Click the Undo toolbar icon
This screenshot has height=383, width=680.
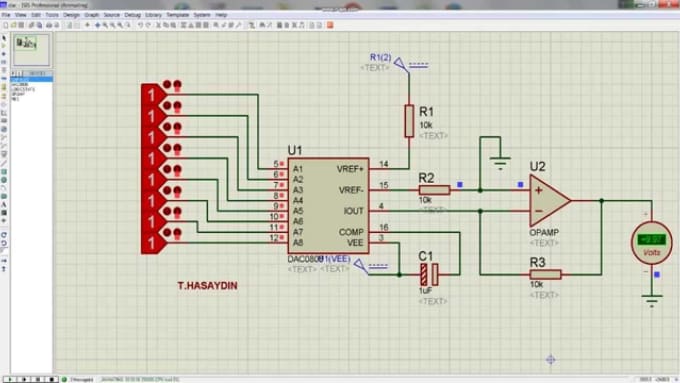(x=140, y=26)
